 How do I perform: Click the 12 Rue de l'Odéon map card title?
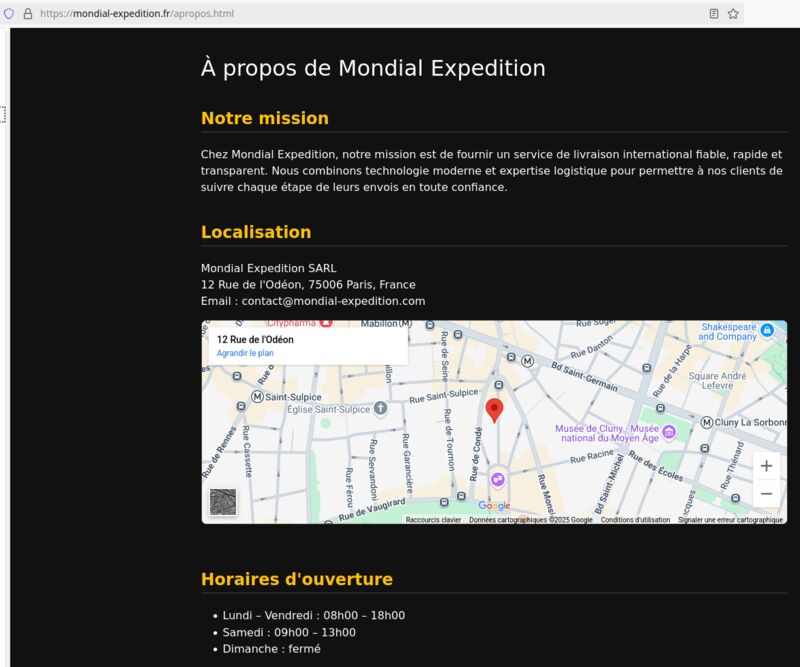(x=255, y=339)
